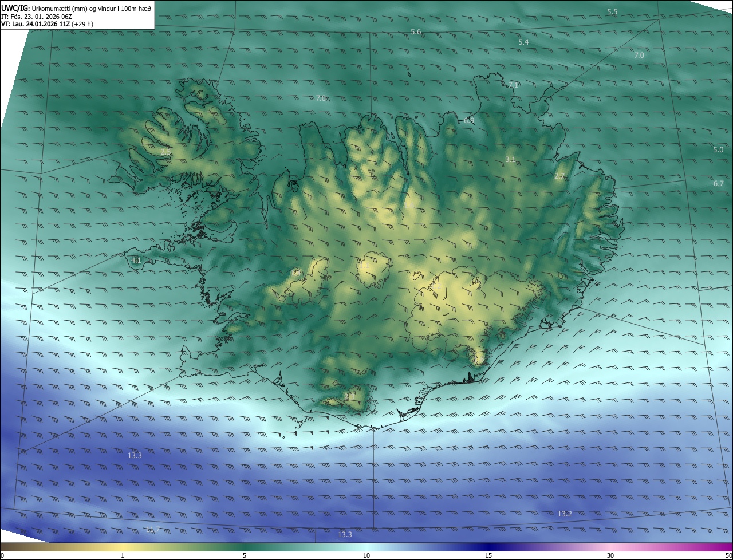Image resolution: width=733 pixels, height=560 pixels.
Task: Click the 13.2 value on the map
Action: coord(565,514)
